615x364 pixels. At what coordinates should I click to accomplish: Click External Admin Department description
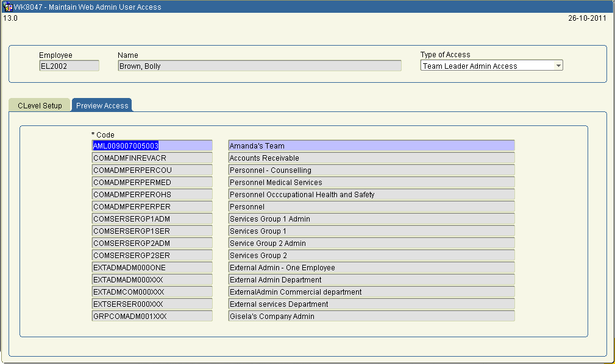tap(371, 280)
